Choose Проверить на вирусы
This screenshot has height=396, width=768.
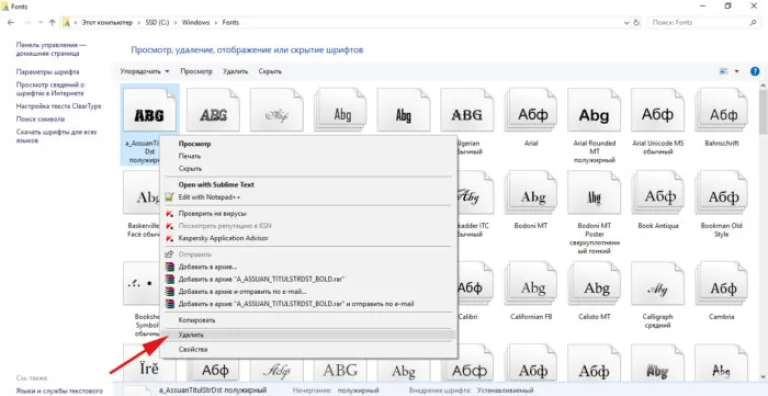(309, 214)
